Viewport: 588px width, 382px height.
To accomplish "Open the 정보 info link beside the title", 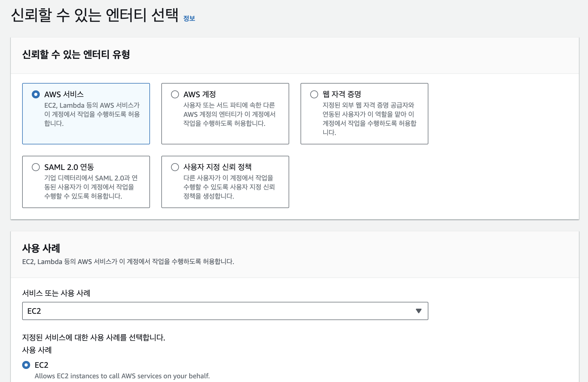I will [189, 18].
